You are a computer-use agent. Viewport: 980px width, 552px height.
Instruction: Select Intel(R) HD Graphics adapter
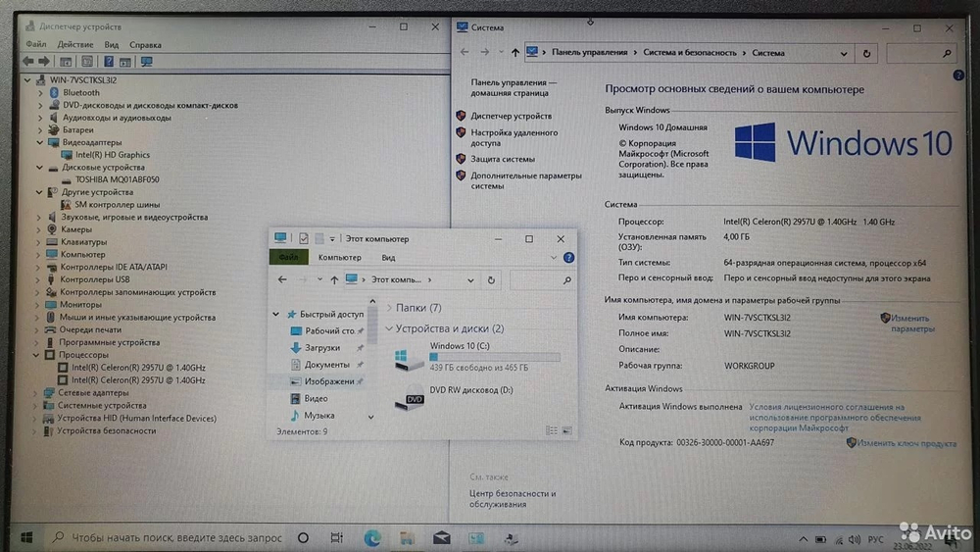pyautogui.click(x=113, y=154)
